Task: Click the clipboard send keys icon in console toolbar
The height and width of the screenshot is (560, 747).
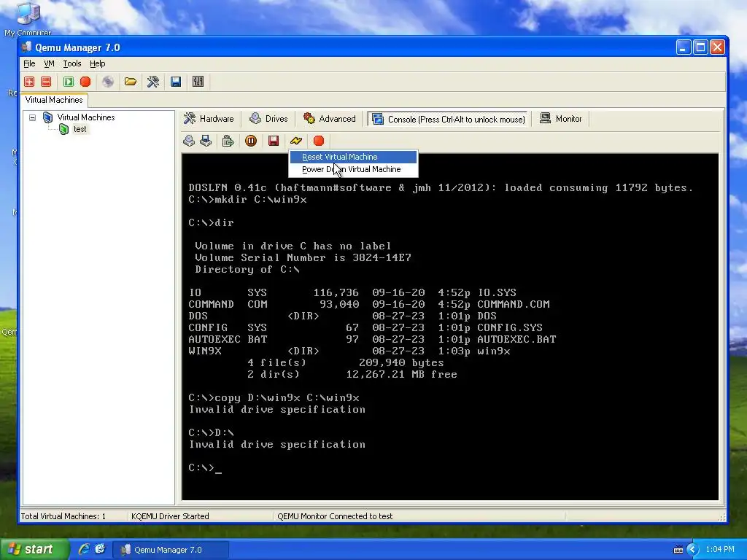Action: 228,141
